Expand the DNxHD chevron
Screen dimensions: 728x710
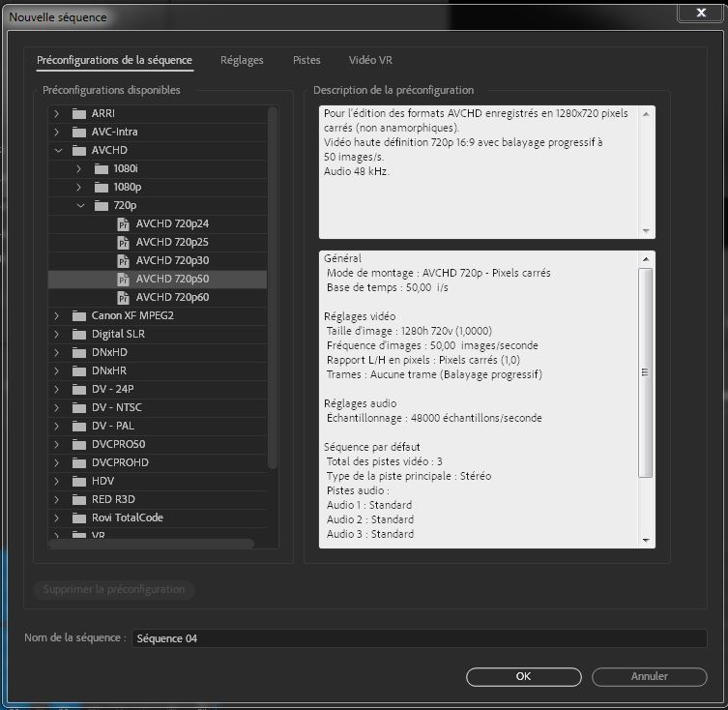pos(57,353)
